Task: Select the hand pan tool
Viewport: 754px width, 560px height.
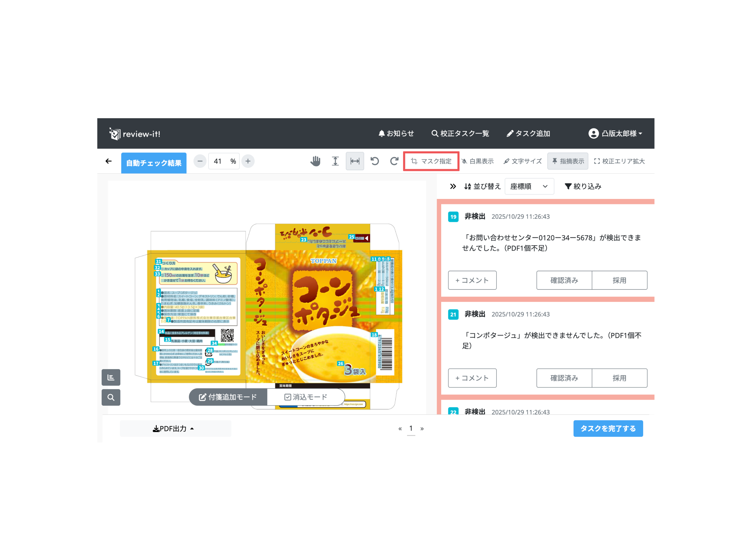Action: (315, 161)
